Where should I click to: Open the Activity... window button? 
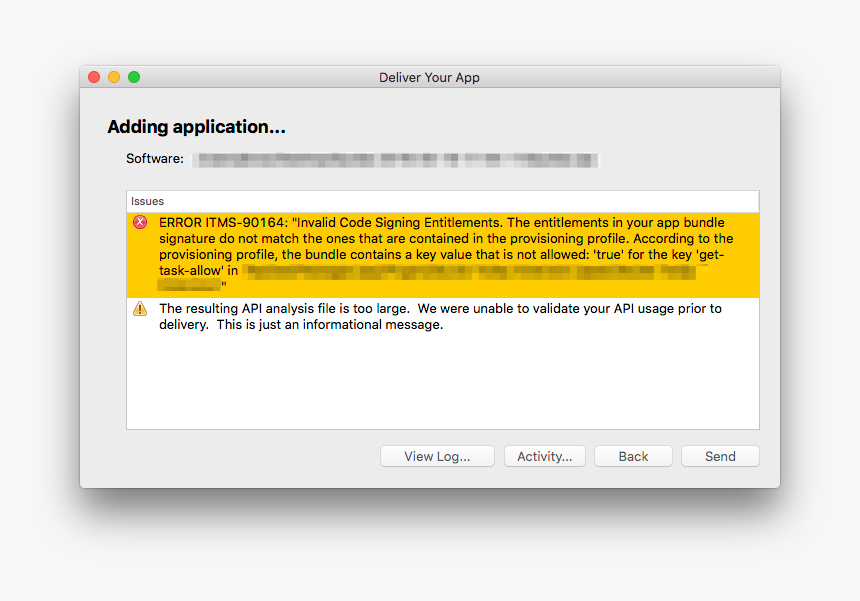545,456
